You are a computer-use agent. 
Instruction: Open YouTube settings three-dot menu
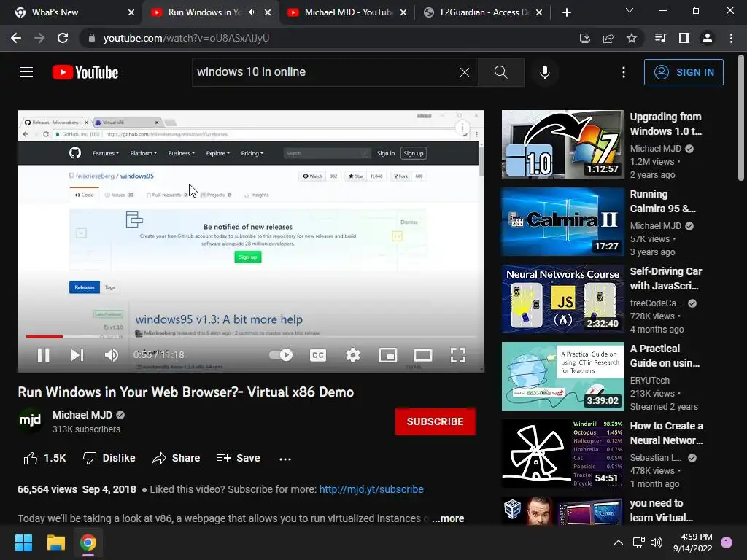click(624, 72)
